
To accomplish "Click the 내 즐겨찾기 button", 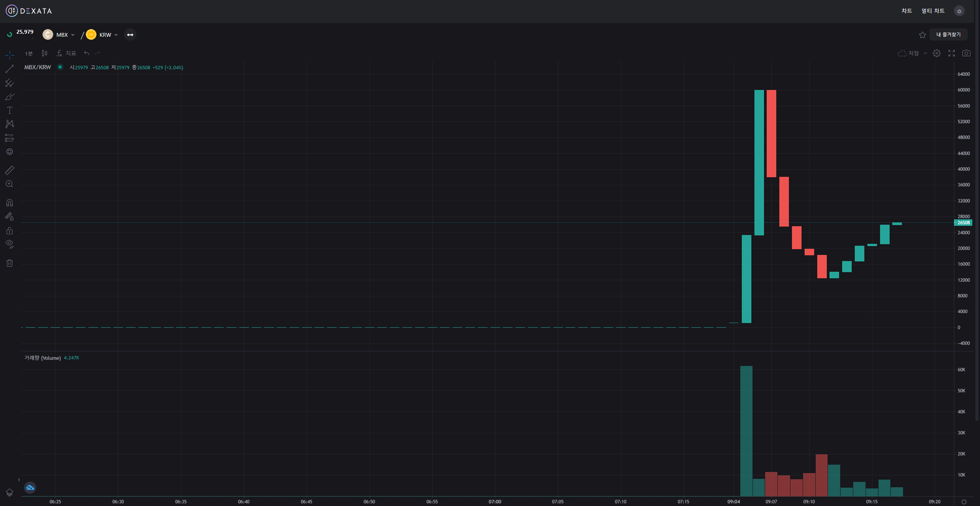I will [948, 34].
